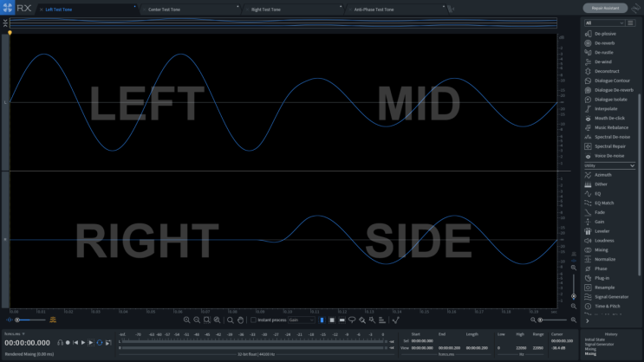Viewport: 644px width, 362px height.
Task: Click the Repair Assistant button
Action: pyautogui.click(x=605, y=8)
